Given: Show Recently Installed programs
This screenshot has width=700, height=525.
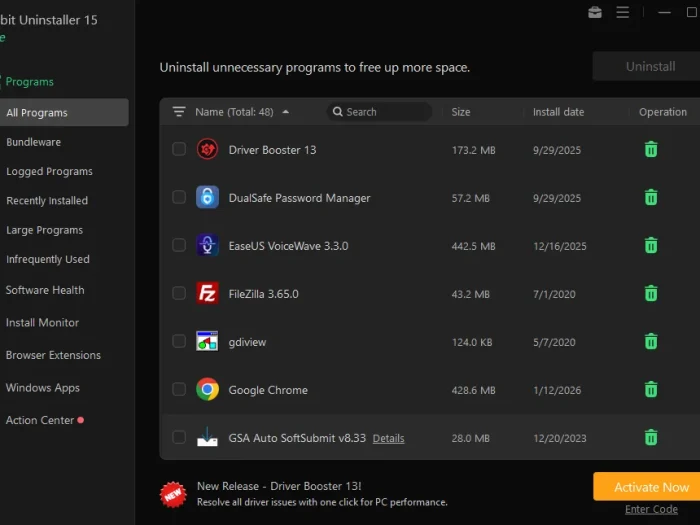Looking at the screenshot, I should (47, 200).
